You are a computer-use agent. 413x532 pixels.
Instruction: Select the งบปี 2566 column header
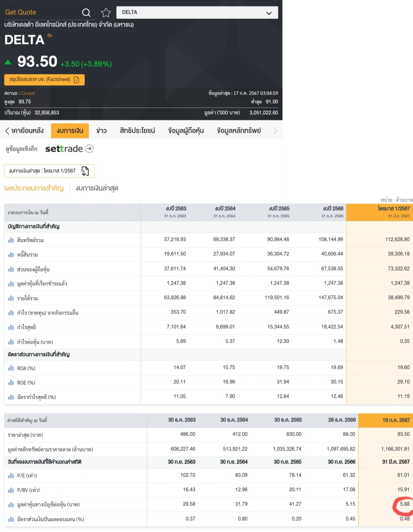[x=333, y=212]
